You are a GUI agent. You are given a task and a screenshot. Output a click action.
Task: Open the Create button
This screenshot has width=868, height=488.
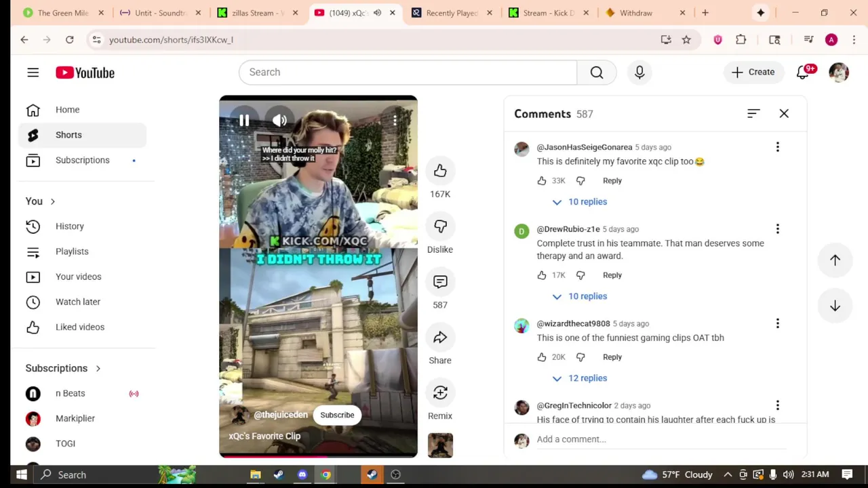click(x=753, y=73)
